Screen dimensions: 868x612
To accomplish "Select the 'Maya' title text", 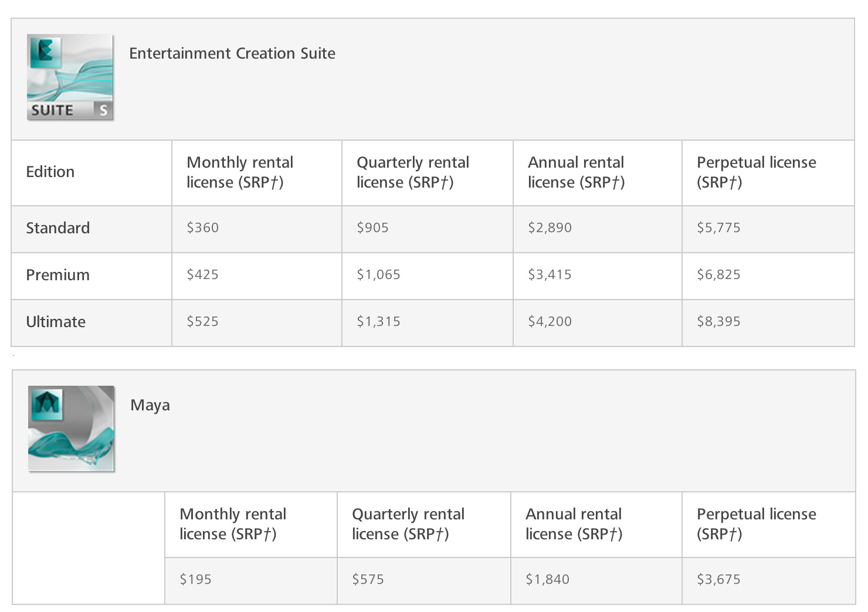I will click(150, 405).
